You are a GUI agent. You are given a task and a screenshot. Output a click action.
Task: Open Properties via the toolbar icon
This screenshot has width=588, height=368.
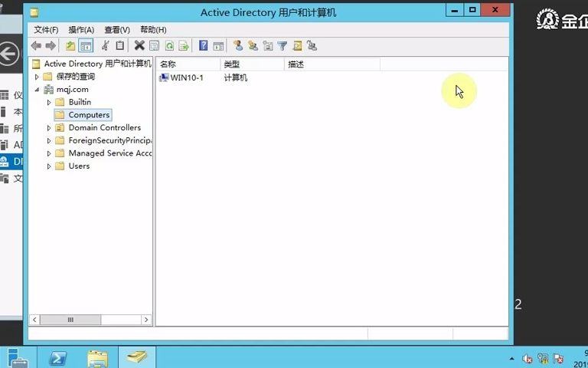pyautogui.click(x=154, y=46)
